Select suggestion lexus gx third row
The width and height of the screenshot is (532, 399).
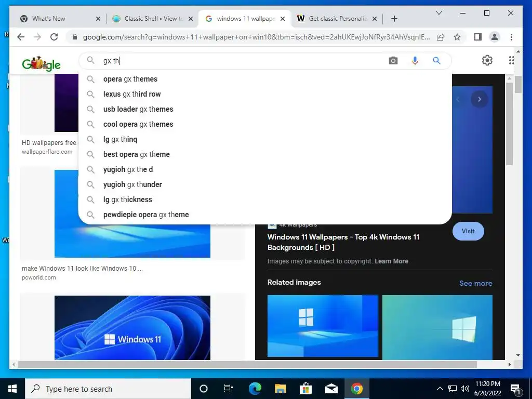(265, 94)
